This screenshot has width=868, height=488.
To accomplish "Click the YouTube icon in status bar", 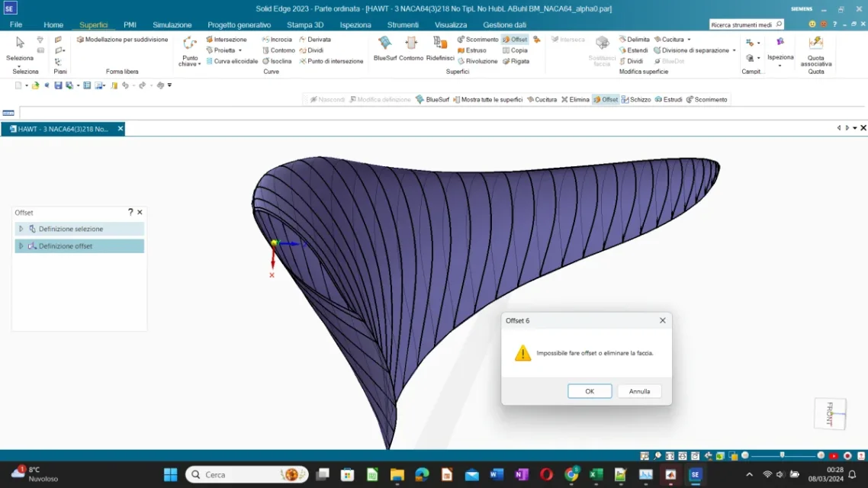I will tap(834, 456).
